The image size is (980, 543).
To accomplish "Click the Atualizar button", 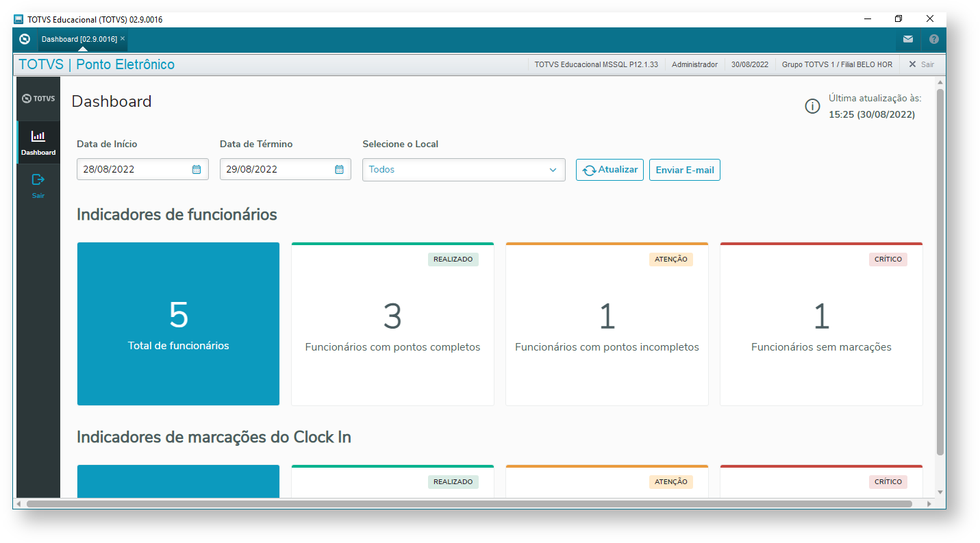I will [610, 170].
